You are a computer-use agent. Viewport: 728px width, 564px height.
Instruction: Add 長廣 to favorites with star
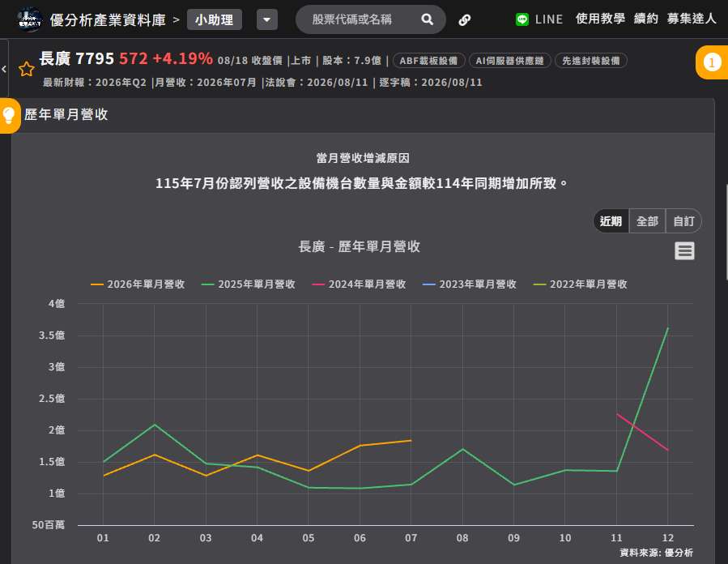pos(27,69)
